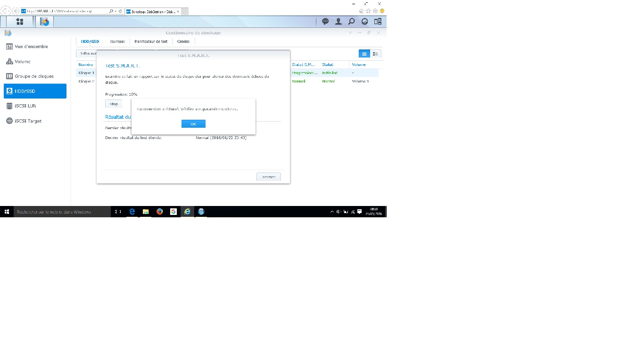Open the Action Center notification icon
The width and height of the screenshot is (644, 362).
click(x=359, y=212)
